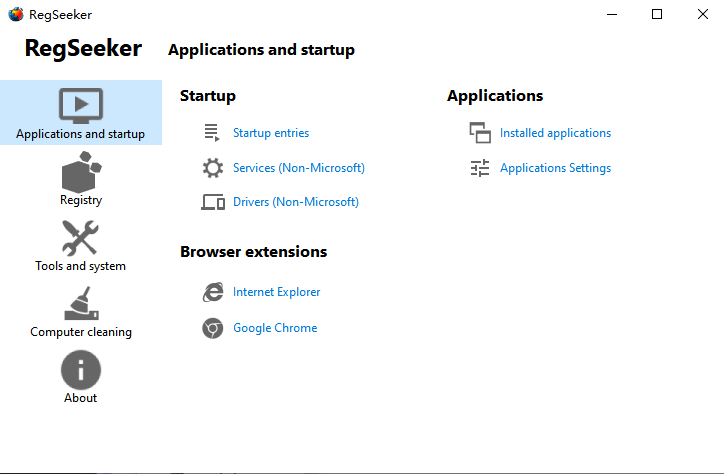
Task: Switch to Computer cleaning section label
Action: click(x=80, y=332)
